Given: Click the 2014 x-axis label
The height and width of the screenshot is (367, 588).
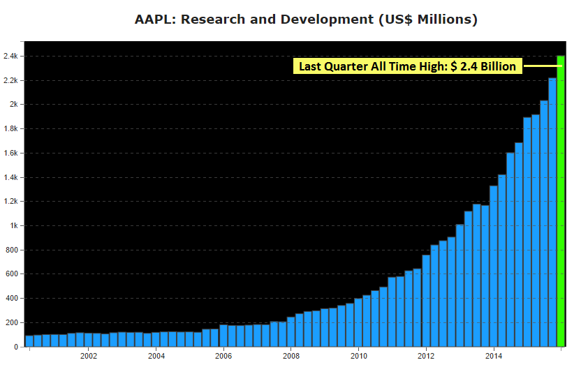Looking at the screenshot, I should (494, 356).
